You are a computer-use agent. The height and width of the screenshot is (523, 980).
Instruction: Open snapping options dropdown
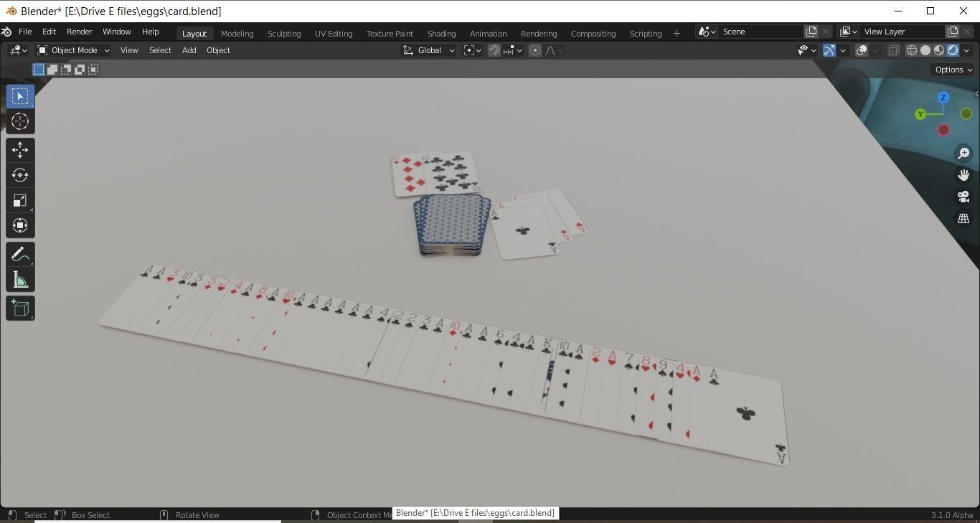(513, 50)
